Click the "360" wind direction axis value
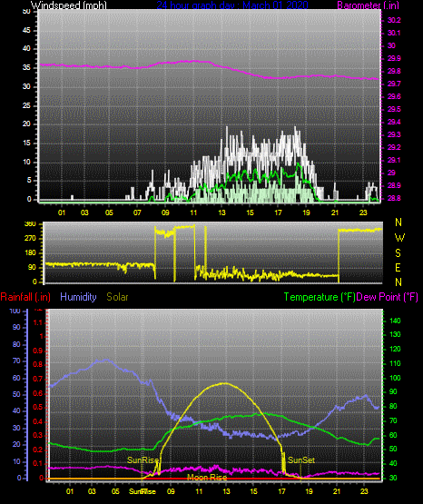This screenshot has width=423, height=504. click(30, 224)
